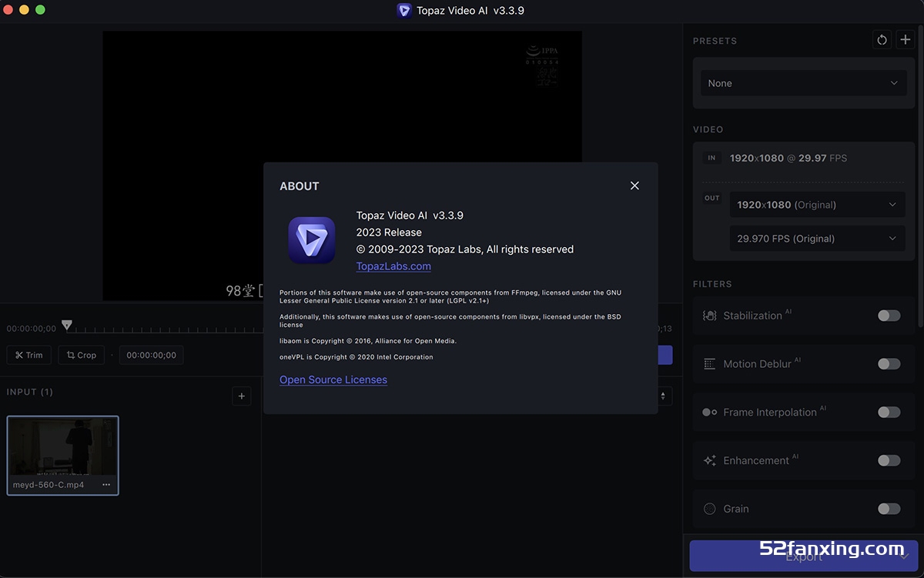Image resolution: width=924 pixels, height=578 pixels.
Task: Click the Grain circle icon
Action: tap(710, 509)
